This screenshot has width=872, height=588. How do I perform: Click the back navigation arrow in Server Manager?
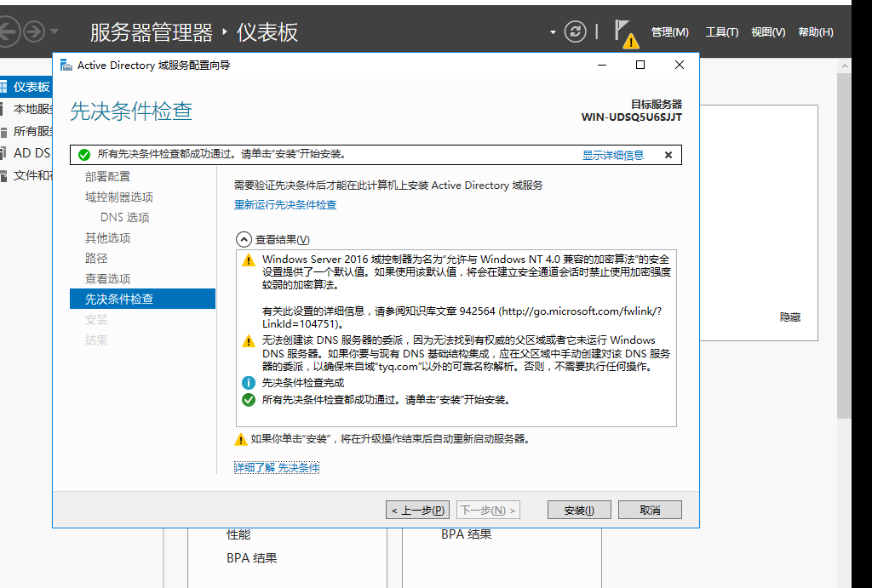tap(8, 31)
